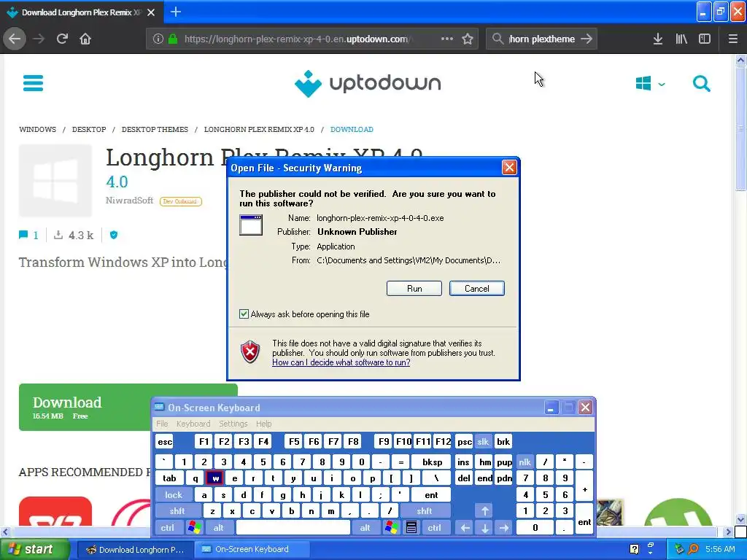Click the up arrow key on keyboard

(x=485, y=511)
